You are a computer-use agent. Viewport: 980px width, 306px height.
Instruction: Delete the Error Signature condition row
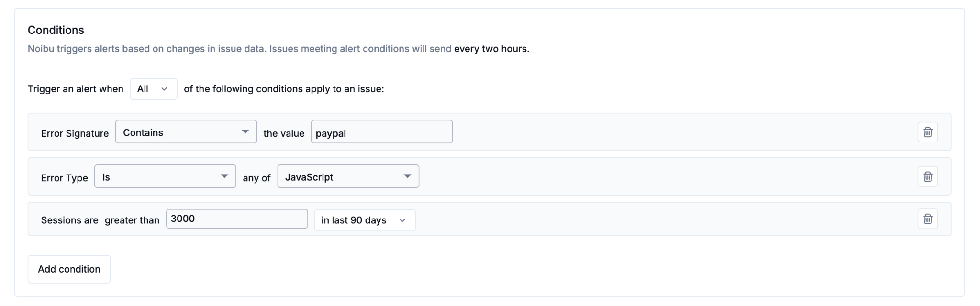(927, 132)
